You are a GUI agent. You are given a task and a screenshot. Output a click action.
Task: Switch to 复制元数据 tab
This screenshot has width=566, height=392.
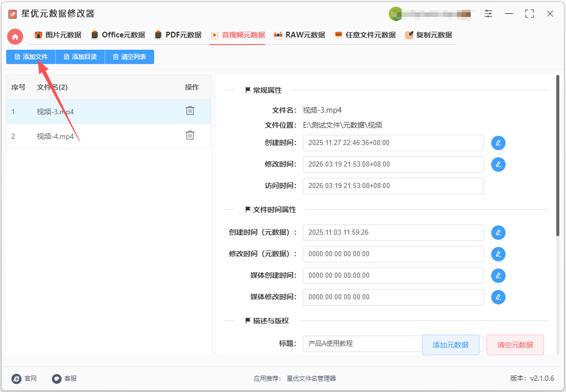[429, 35]
